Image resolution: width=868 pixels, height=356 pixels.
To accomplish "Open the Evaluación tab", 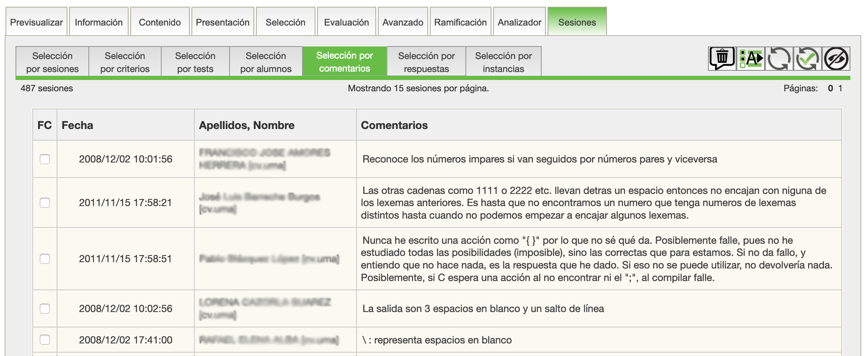I will [346, 22].
